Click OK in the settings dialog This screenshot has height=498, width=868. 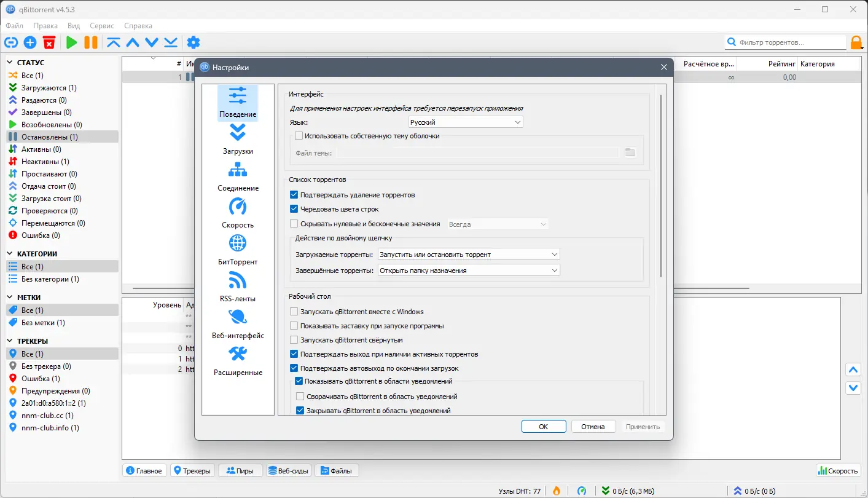tap(544, 427)
